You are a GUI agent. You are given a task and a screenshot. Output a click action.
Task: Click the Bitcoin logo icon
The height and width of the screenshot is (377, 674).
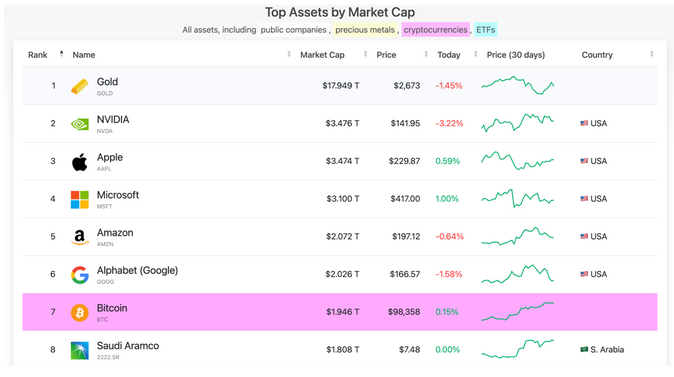tap(80, 313)
